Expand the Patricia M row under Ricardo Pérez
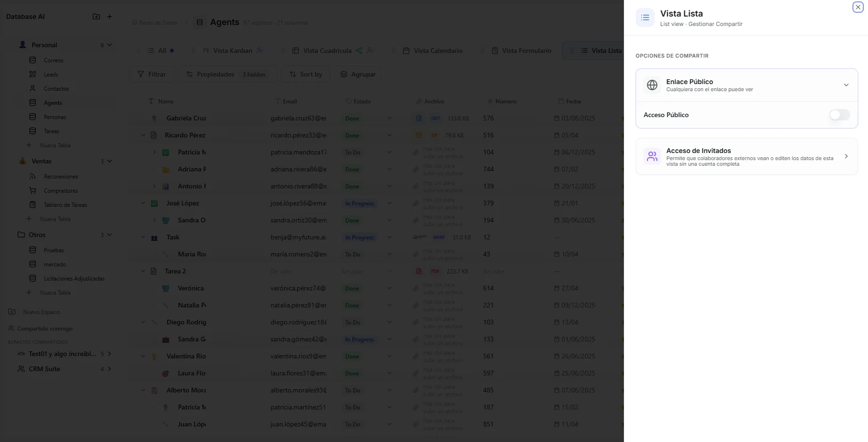This screenshot has width=868, height=442. (154, 152)
